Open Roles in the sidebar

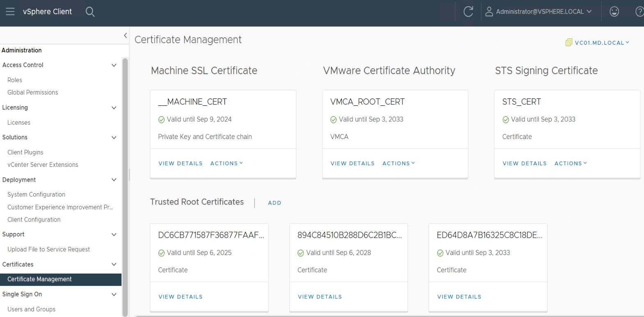[15, 80]
